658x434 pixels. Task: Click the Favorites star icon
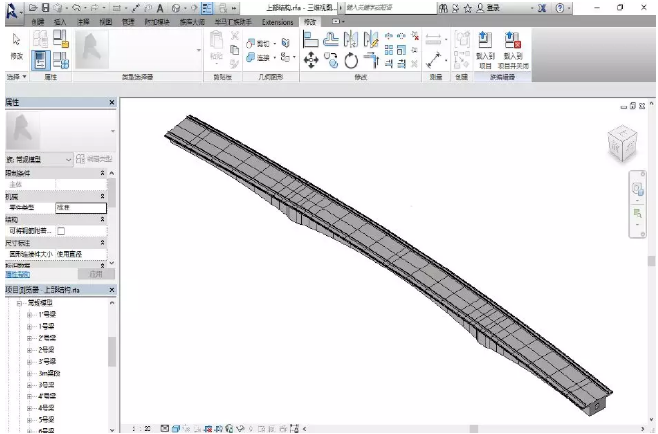(467, 8)
